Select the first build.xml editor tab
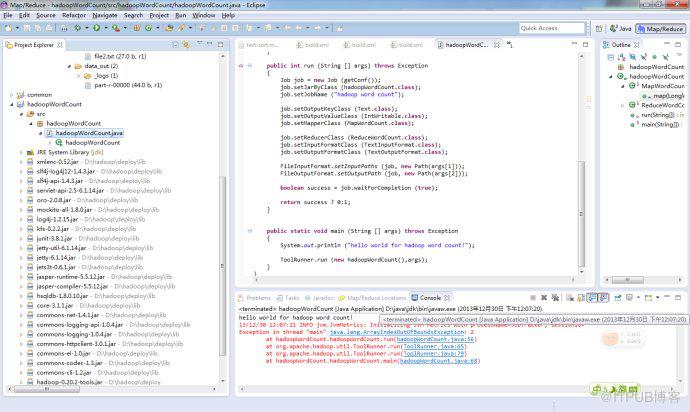 [x=312, y=45]
